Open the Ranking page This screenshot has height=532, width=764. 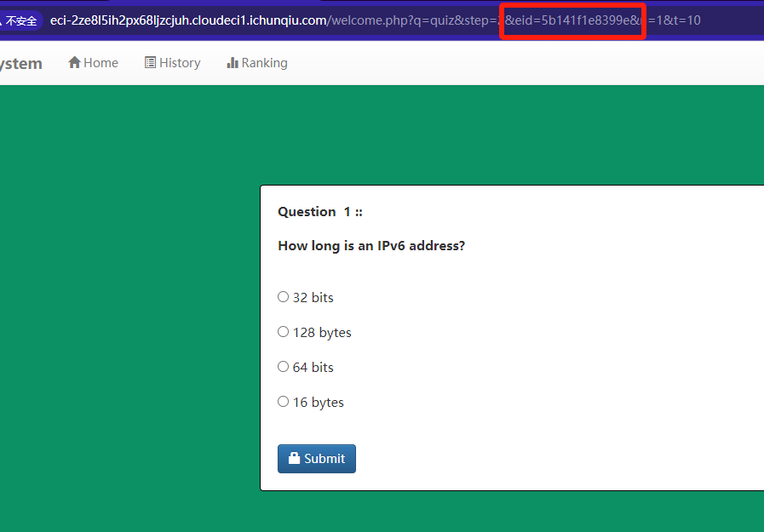[x=256, y=63]
